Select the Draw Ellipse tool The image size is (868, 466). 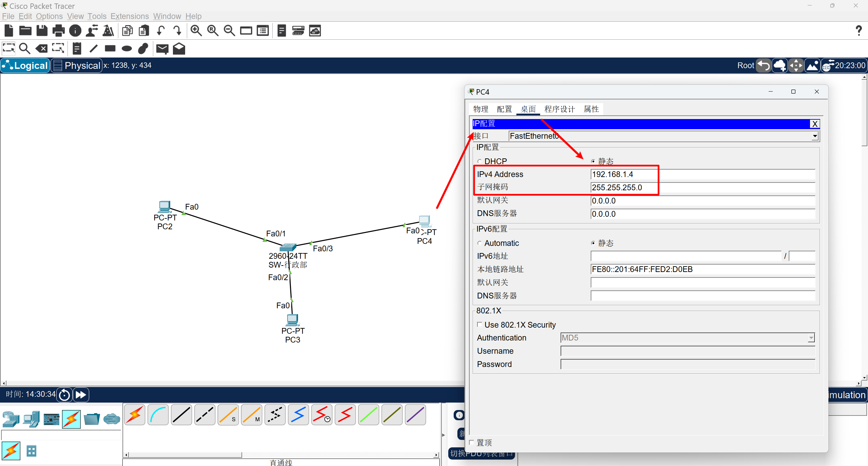[x=127, y=49]
